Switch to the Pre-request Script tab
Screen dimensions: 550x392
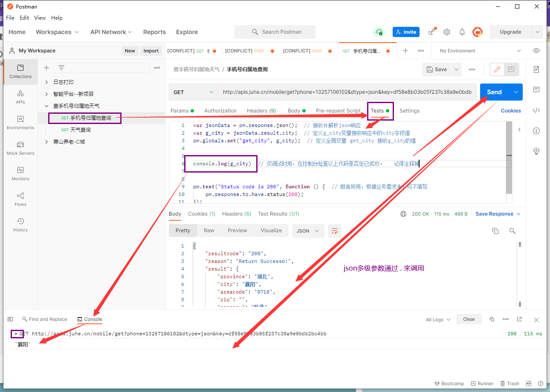338,111
